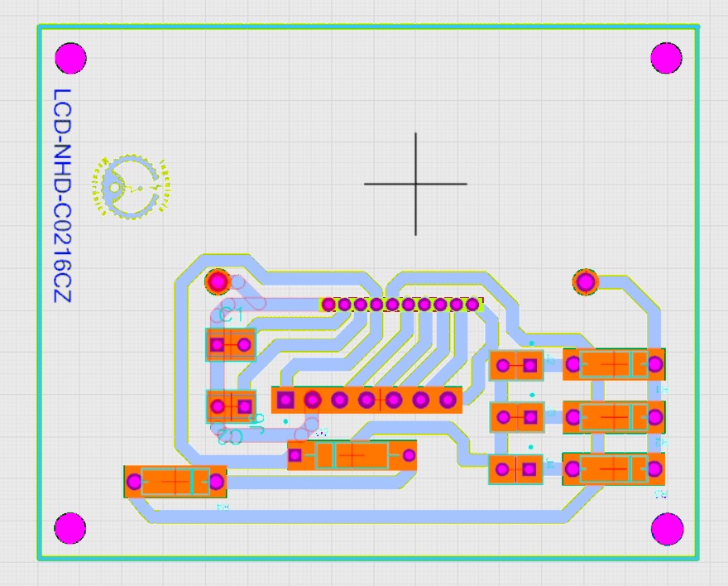This screenshot has height=586, width=728.
Task: Select the bottom-left resistor footprint
Action: tap(175, 482)
